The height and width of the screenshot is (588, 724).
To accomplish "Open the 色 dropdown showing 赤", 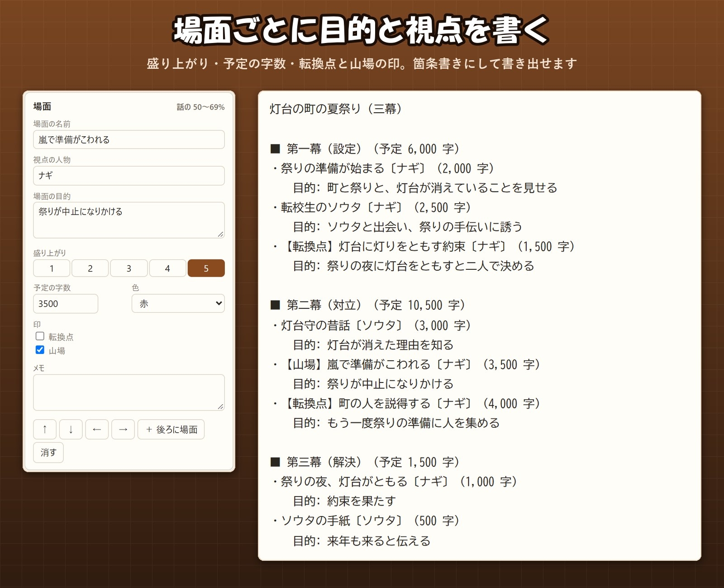I will click(x=178, y=303).
